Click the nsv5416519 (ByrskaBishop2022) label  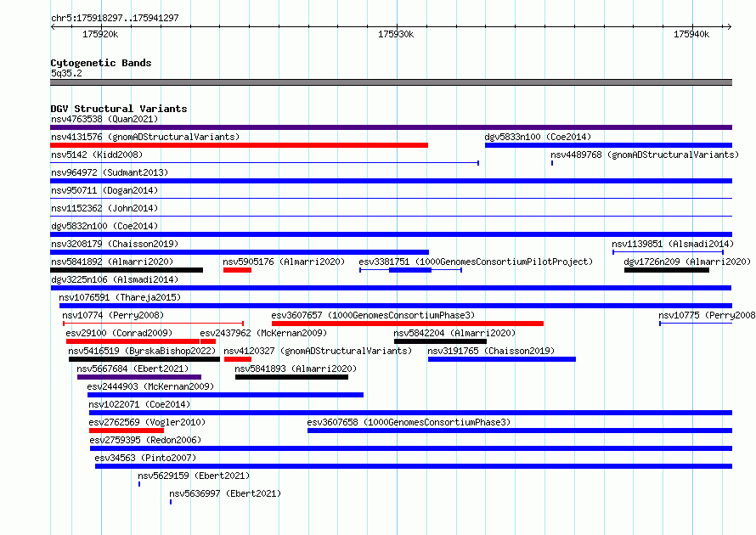tap(142, 351)
